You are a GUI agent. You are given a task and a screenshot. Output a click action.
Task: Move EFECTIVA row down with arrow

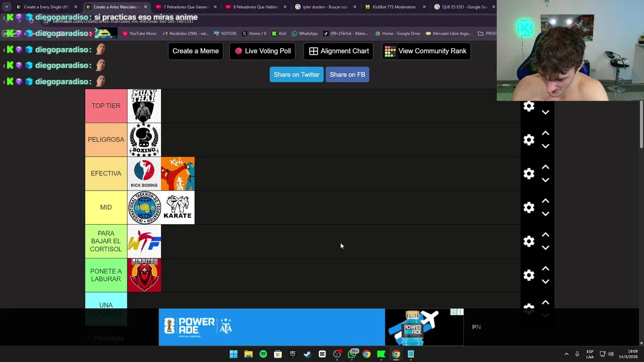coord(545,179)
